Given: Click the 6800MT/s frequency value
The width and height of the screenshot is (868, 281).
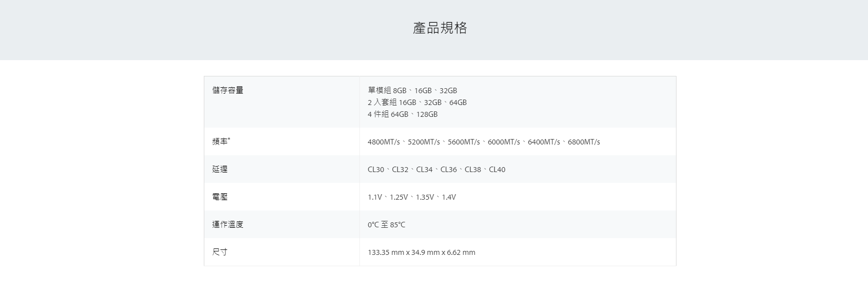Looking at the screenshot, I should 583,142.
